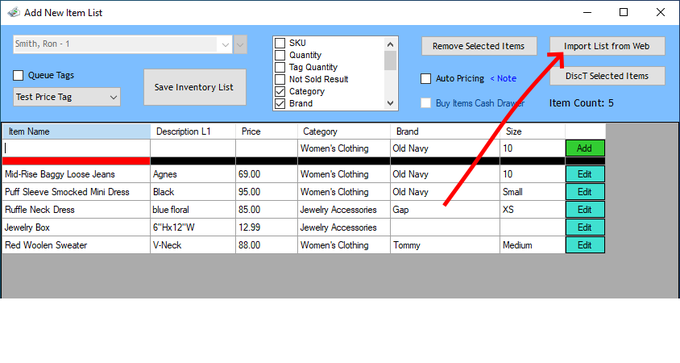Click the Description L1 column header
Image resolution: width=680 pixels, height=363 pixels.
coord(193,131)
